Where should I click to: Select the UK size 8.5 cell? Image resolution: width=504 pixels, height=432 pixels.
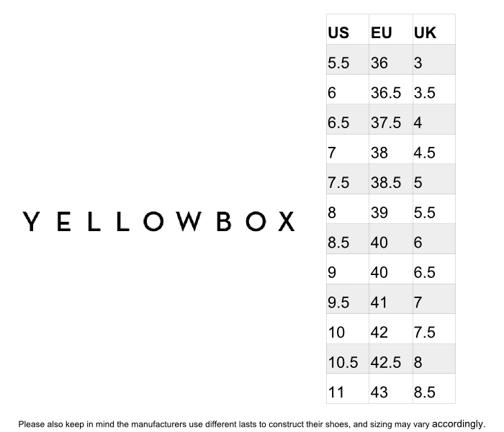click(434, 389)
